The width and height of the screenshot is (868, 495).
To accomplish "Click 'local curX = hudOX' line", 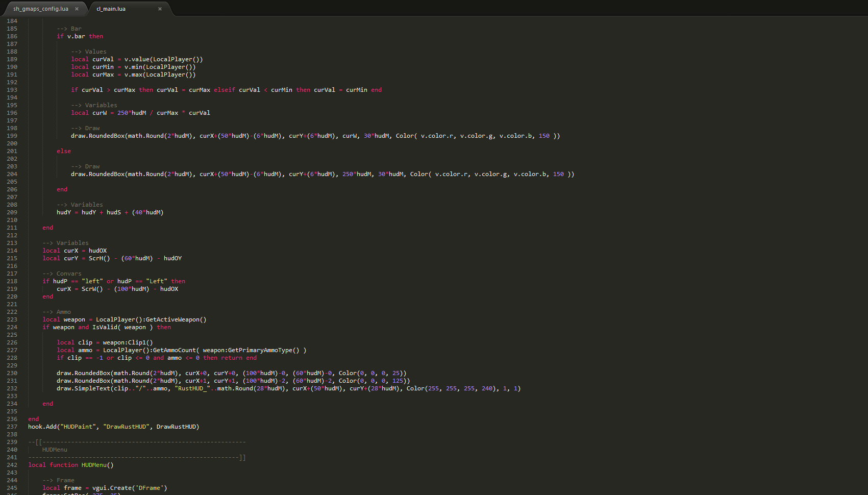I will 75,251.
